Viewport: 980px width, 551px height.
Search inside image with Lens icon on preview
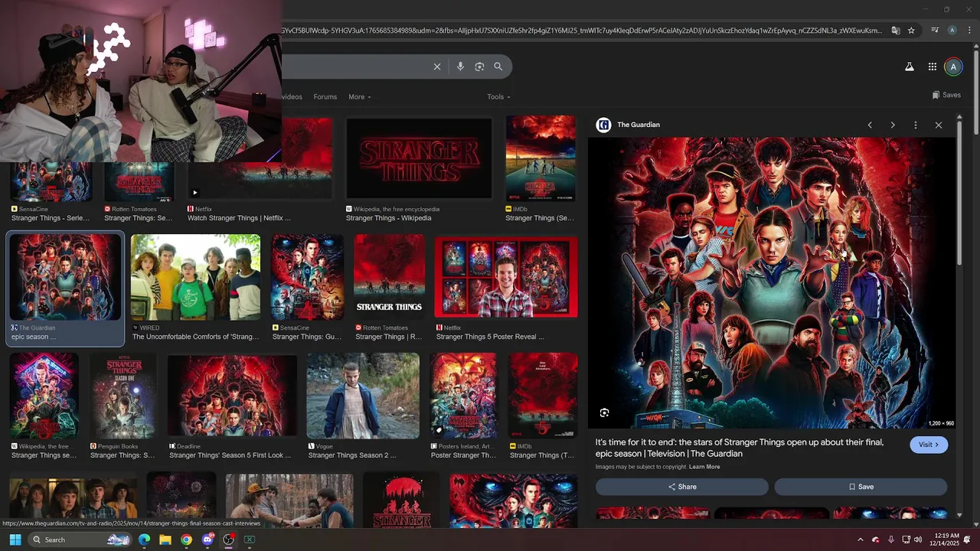coord(604,412)
